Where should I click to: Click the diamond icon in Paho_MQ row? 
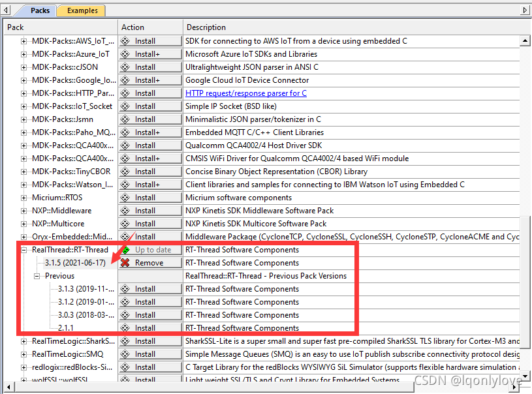(125, 132)
